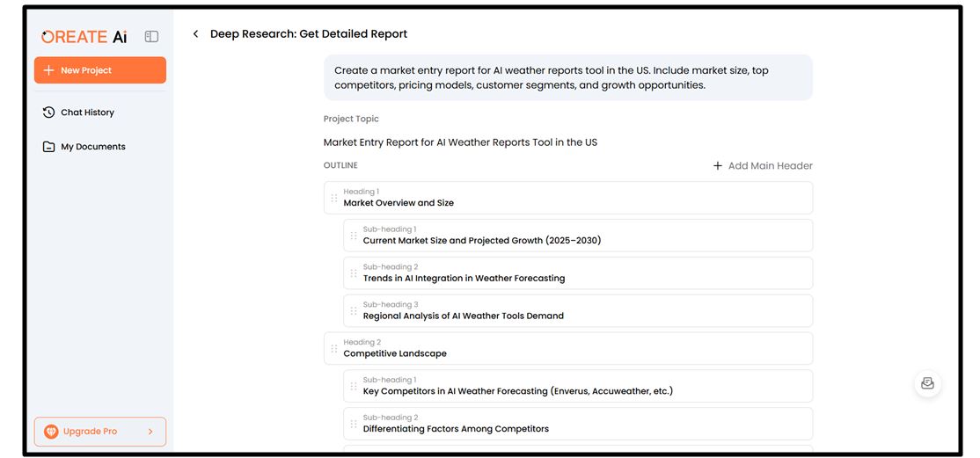Click drag handle of Competitive Landscape heading
Screen dimensions: 980x458
334,349
